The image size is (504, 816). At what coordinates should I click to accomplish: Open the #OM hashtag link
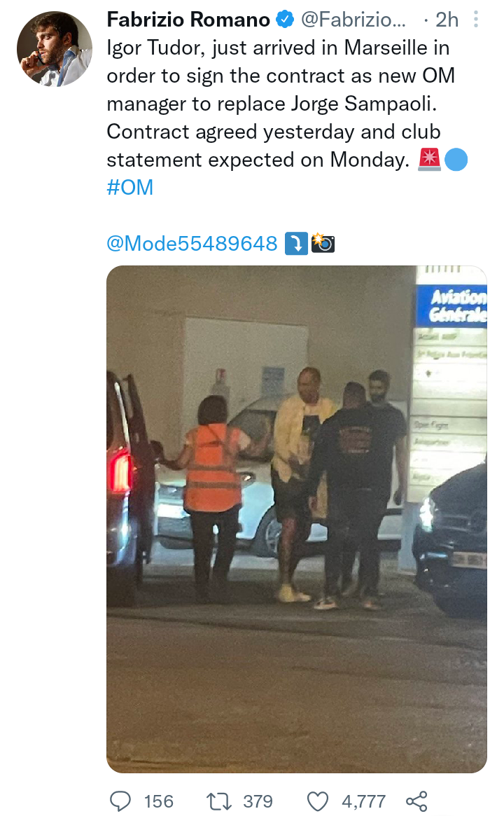(x=130, y=187)
